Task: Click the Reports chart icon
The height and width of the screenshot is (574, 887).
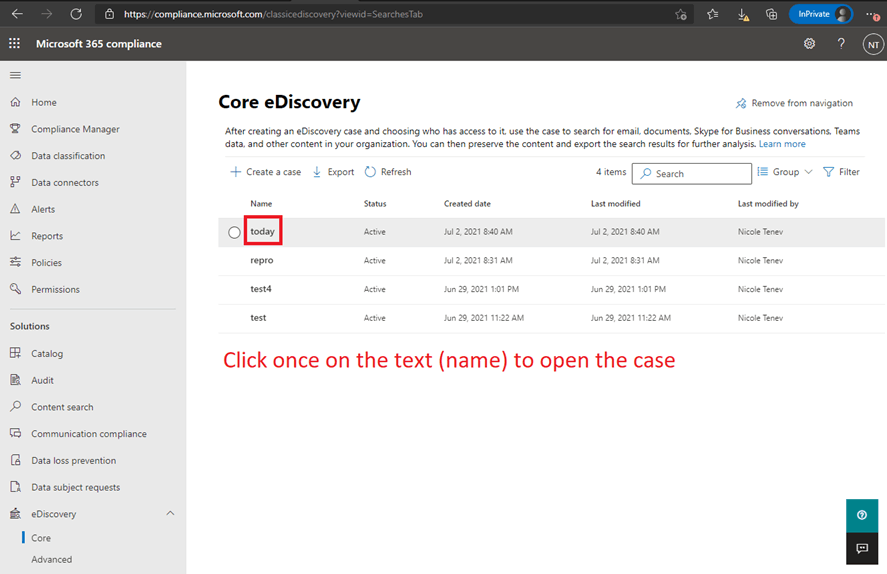Action: [15, 235]
